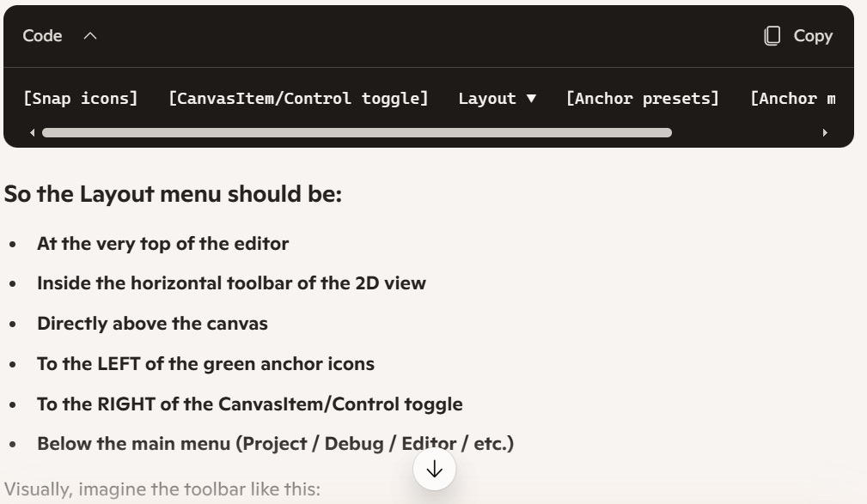Click the code block's right scroll arrow
Image resolution: width=867 pixels, height=504 pixels.
[827, 133]
